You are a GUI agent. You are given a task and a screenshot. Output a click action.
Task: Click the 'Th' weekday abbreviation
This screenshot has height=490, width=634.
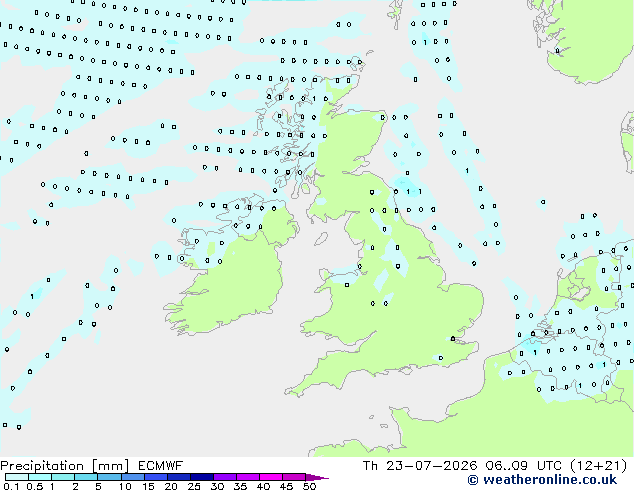pos(370,466)
